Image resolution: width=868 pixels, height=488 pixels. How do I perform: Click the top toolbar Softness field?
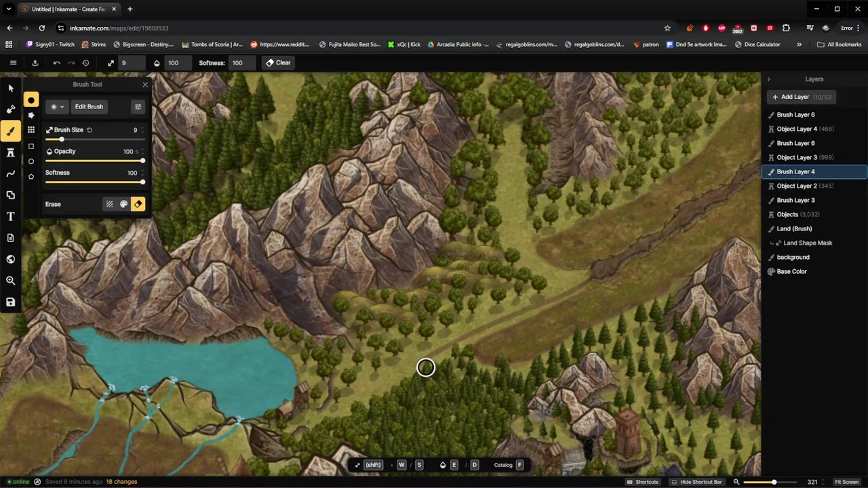coord(241,62)
